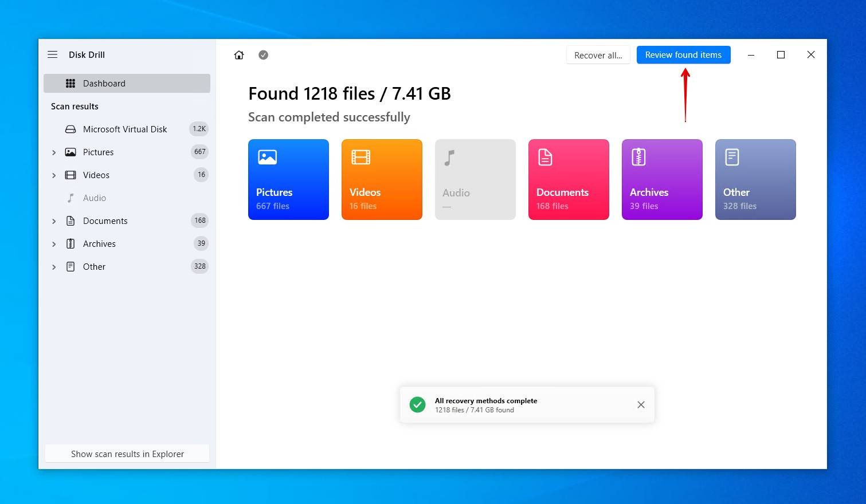Expand the Documents tree item
Viewport: 866px width, 504px height.
click(54, 221)
